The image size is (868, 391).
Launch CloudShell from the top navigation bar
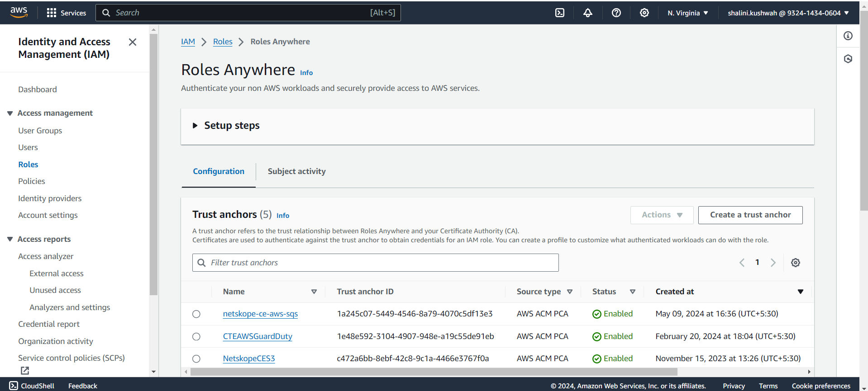560,13
